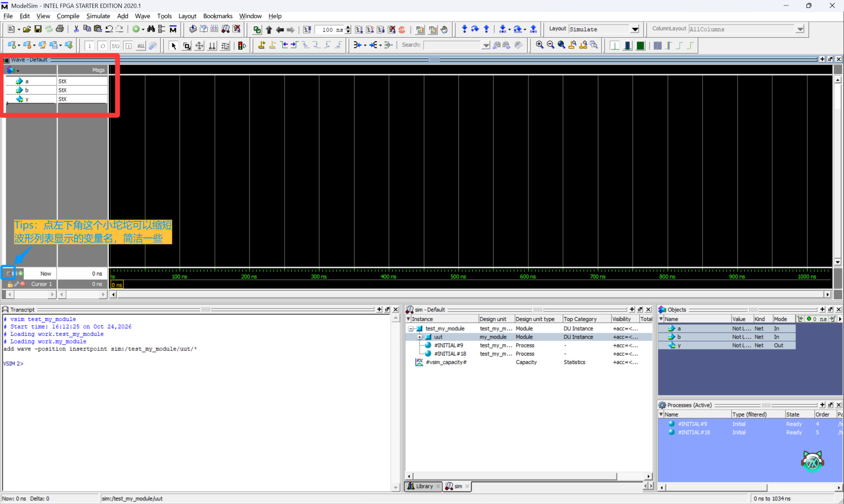Toggle leaf names button at wave bottom-left
Screen dimensions: 844x504
(x=9, y=273)
